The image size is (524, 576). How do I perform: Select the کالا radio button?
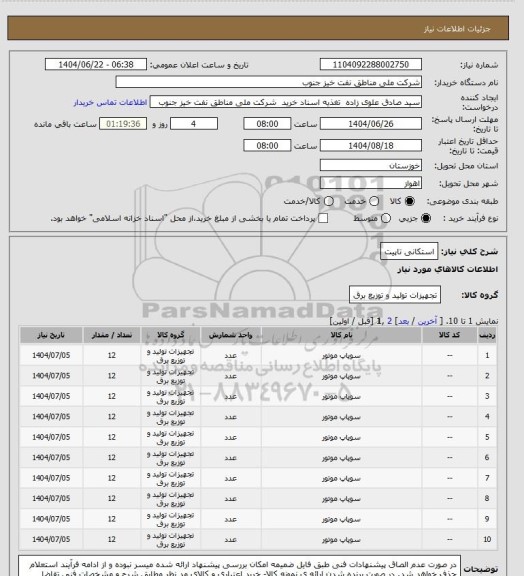pyautogui.click(x=409, y=201)
